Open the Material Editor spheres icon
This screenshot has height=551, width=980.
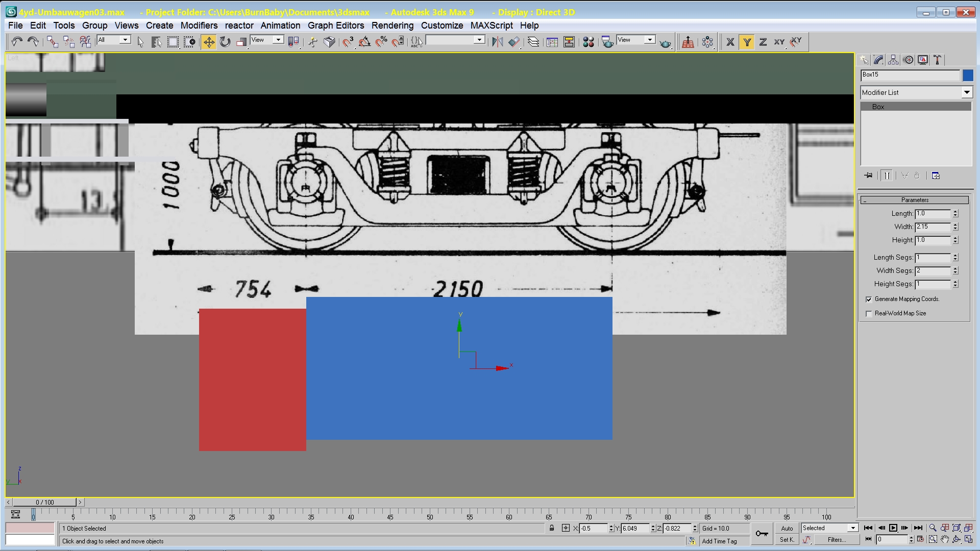point(589,42)
